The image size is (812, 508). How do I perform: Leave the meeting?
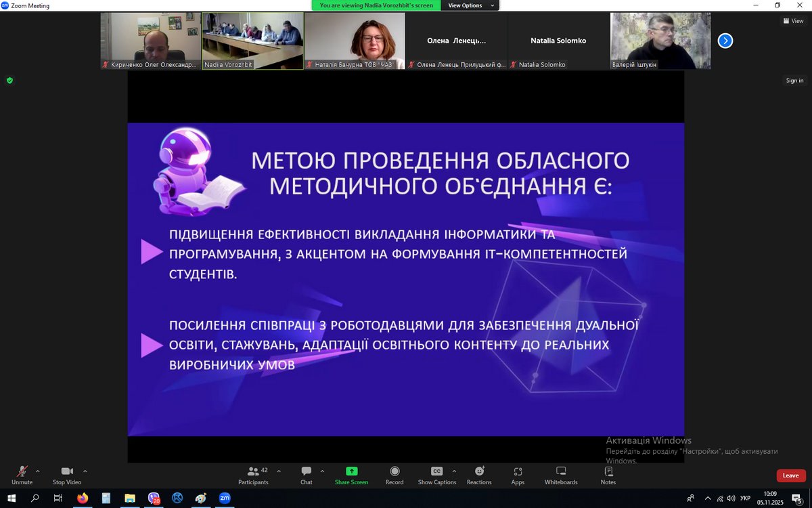click(790, 475)
